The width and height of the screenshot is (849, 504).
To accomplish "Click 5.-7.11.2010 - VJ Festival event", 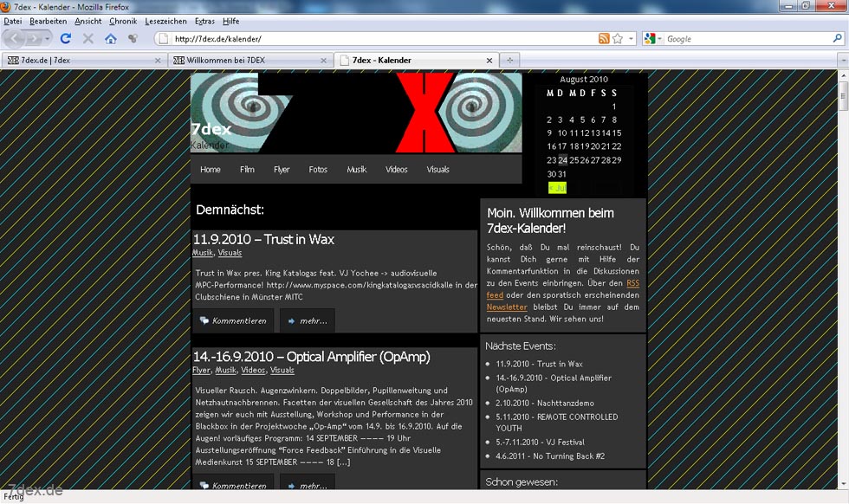I will tap(540, 443).
